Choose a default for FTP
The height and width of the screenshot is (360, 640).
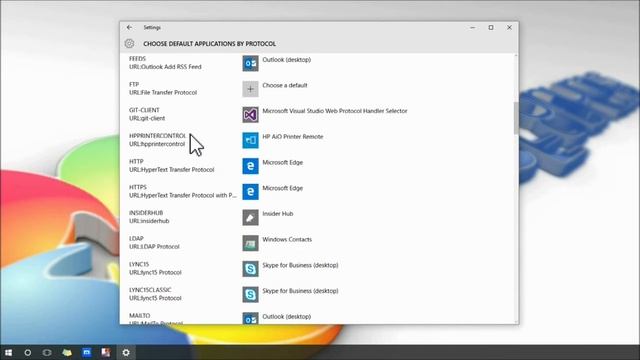285,85
